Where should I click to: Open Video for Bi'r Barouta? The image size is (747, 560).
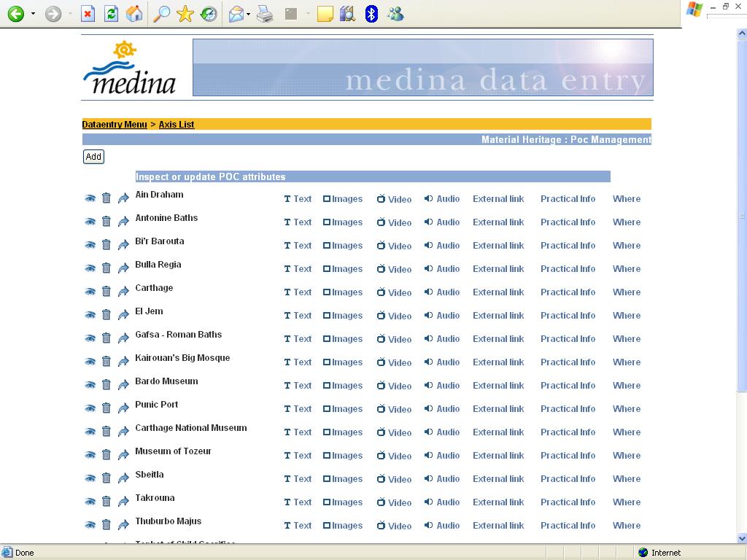tap(394, 246)
